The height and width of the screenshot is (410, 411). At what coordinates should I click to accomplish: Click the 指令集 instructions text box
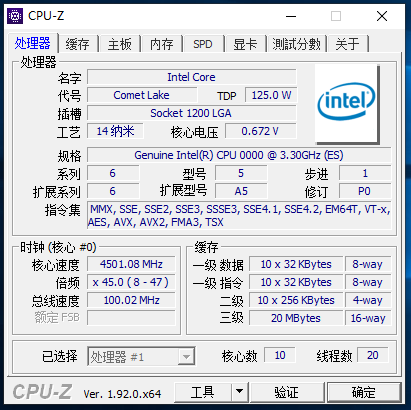coord(239,215)
